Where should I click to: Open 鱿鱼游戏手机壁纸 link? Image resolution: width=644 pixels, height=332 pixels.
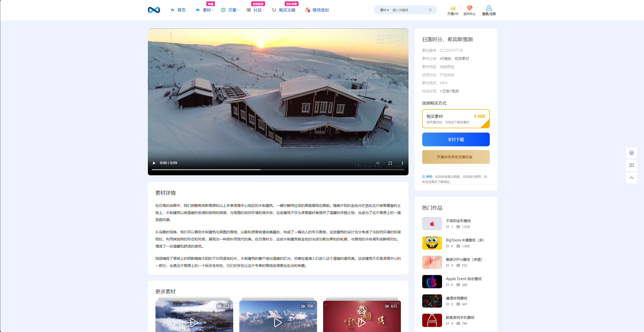(460, 317)
